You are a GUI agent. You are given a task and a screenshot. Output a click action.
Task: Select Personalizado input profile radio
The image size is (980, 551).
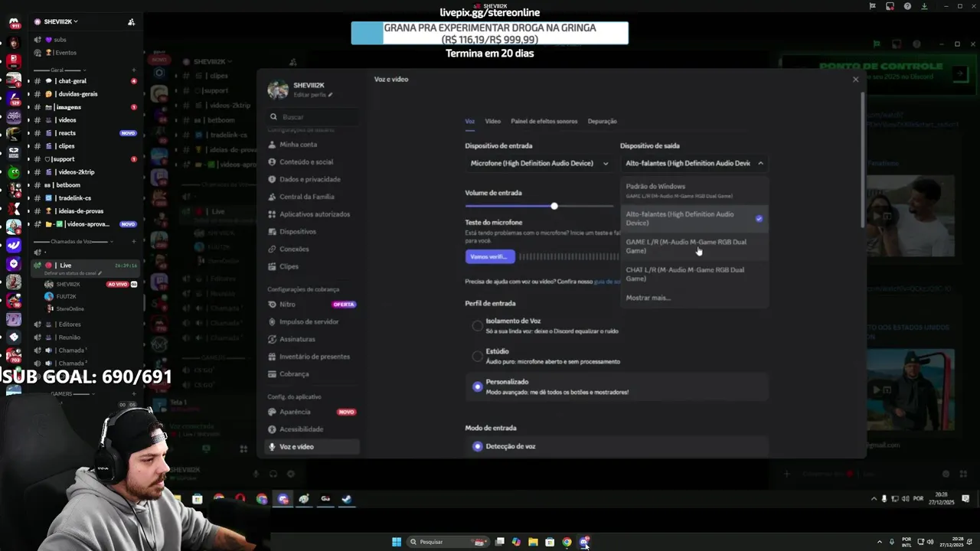point(478,386)
